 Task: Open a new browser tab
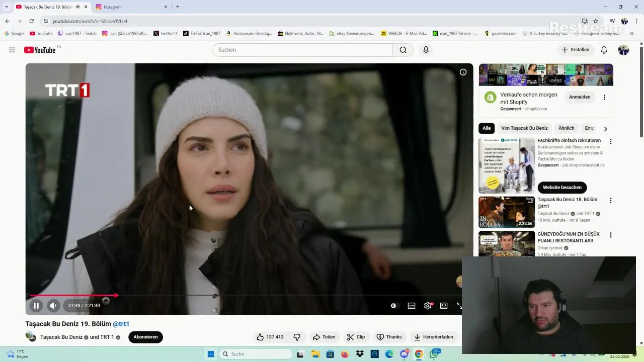pos(178,7)
